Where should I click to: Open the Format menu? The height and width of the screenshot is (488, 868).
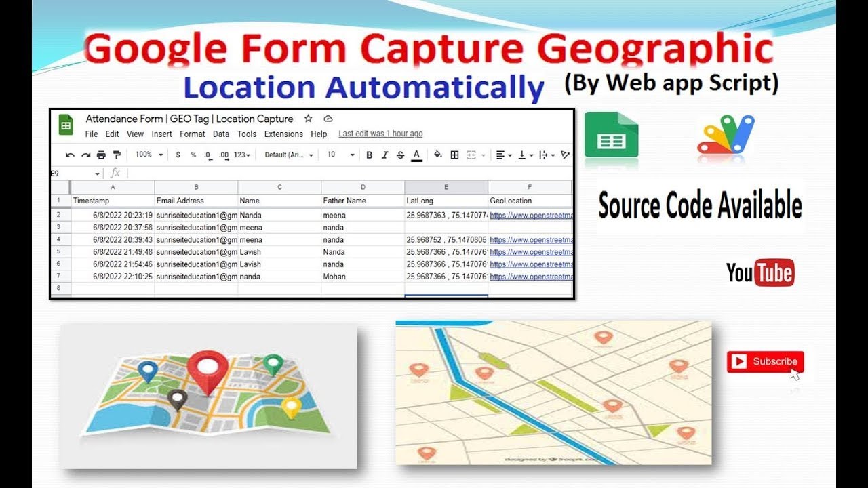(193, 134)
